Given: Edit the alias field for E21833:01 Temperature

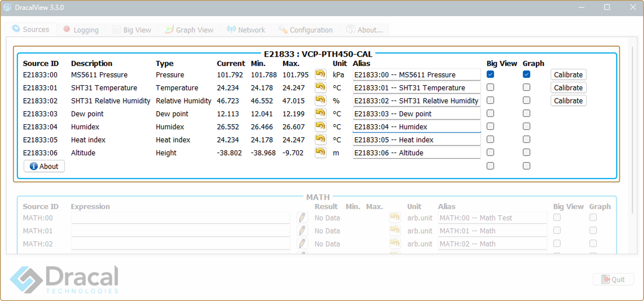Looking at the screenshot, I should [417, 88].
